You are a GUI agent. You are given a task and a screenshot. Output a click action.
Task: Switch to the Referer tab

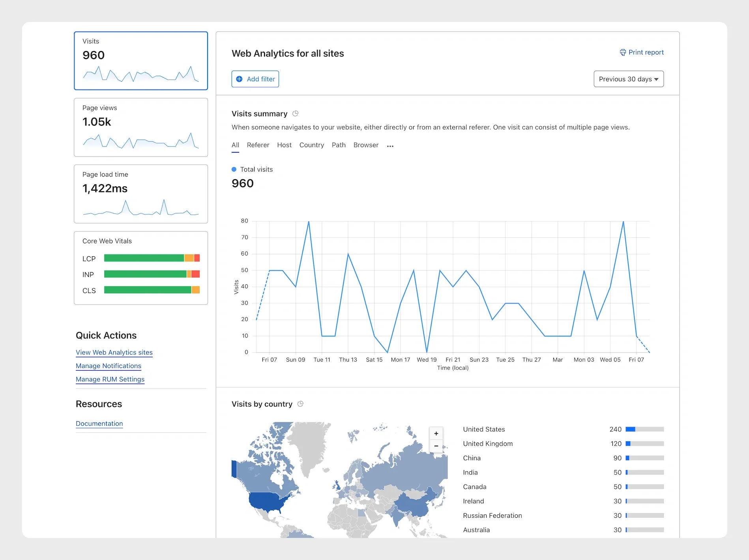[258, 145]
